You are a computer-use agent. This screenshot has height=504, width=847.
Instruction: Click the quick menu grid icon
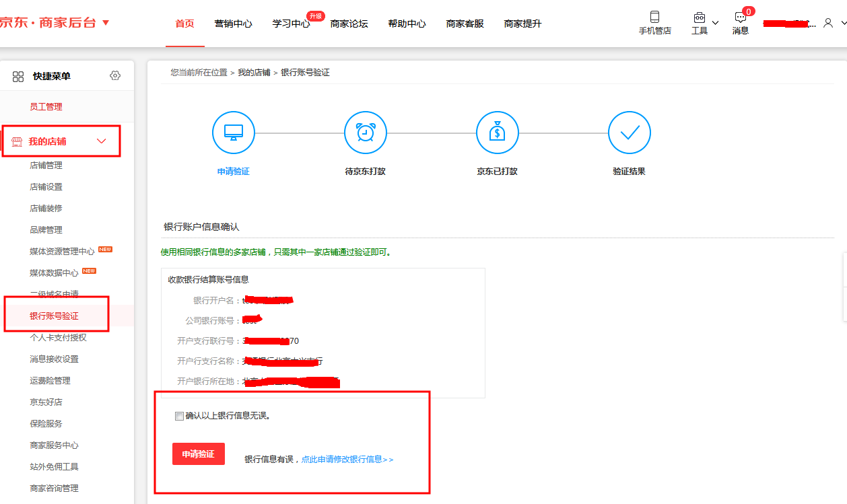click(18, 77)
